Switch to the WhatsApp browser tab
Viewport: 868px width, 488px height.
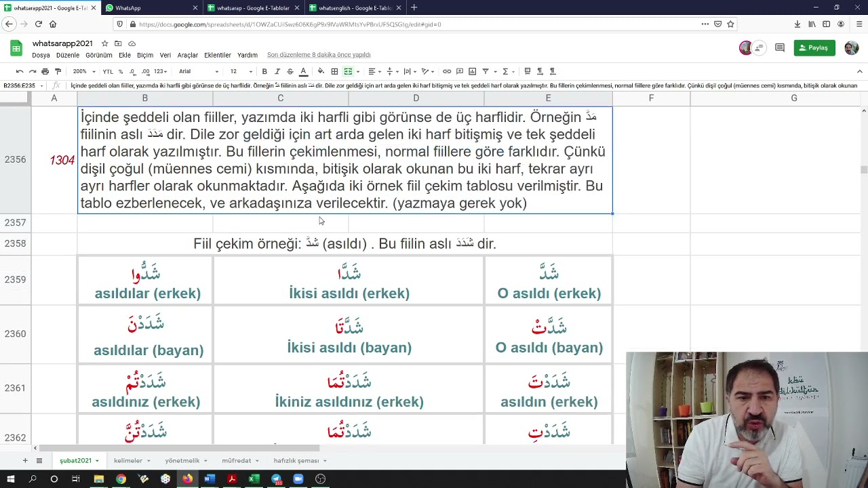(x=151, y=7)
